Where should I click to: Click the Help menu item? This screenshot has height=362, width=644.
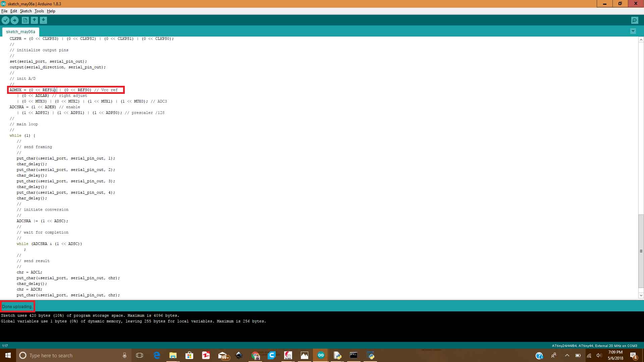pyautogui.click(x=51, y=11)
